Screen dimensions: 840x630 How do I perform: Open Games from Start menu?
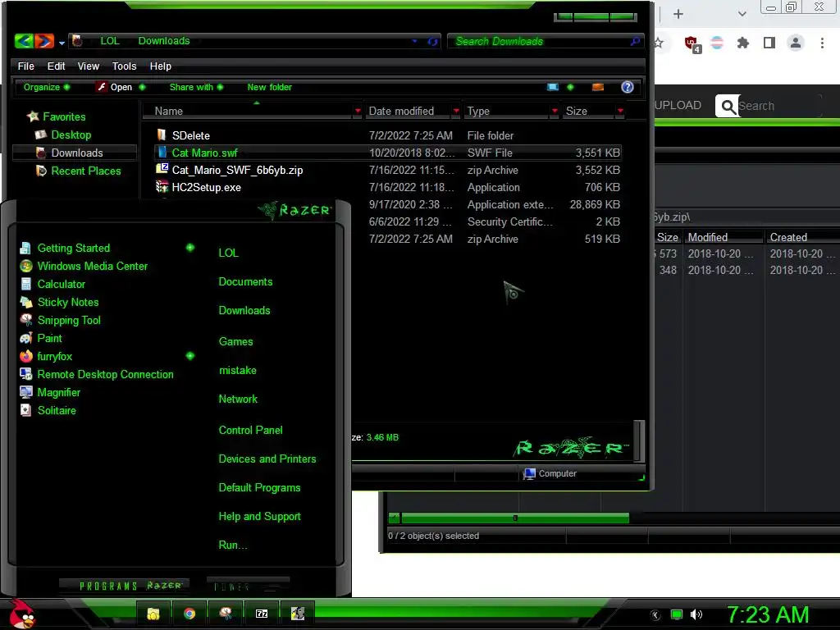(x=235, y=341)
